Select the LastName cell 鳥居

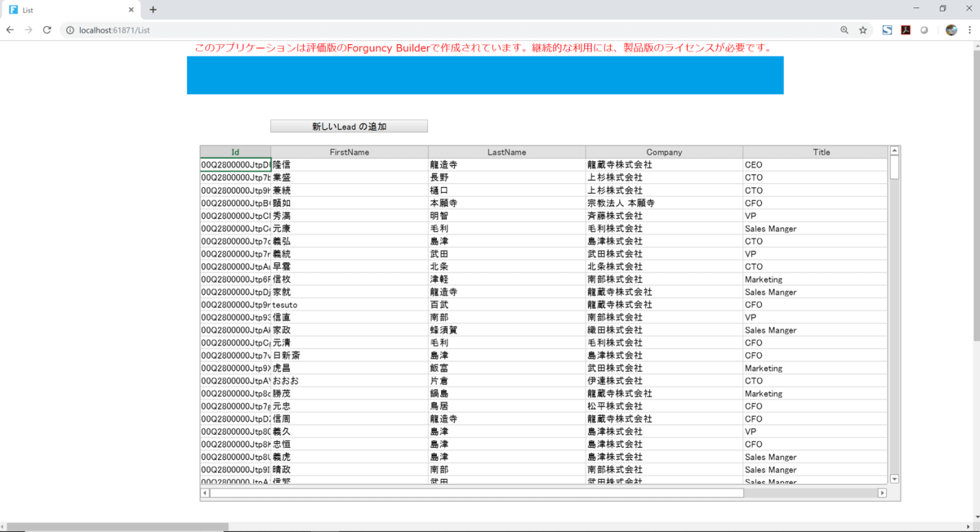[x=506, y=406]
